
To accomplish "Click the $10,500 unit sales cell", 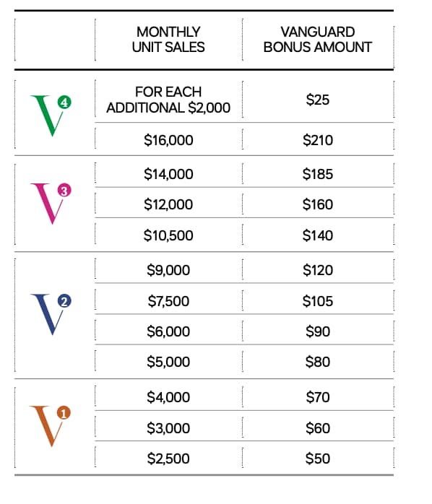I will (168, 235).
